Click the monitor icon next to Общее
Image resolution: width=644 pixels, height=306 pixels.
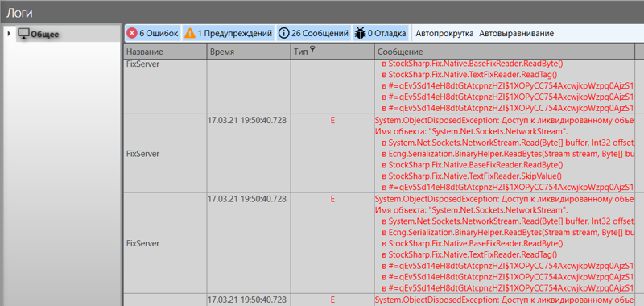pyautogui.click(x=23, y=34)
